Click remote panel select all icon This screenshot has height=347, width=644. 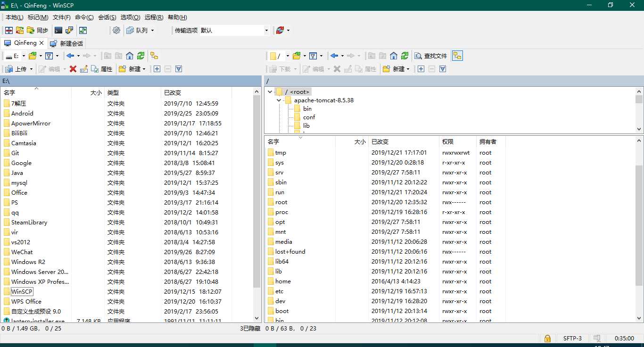(443, 69)
